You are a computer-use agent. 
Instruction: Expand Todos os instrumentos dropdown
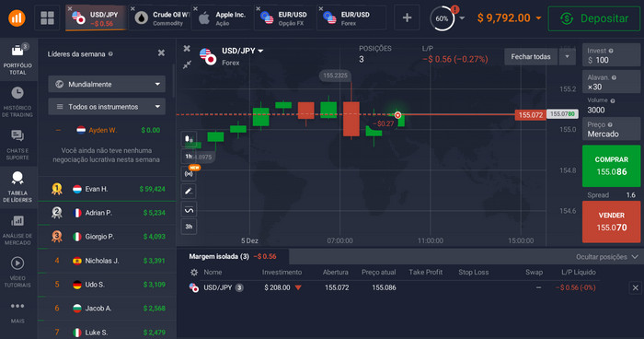point(107,107)
